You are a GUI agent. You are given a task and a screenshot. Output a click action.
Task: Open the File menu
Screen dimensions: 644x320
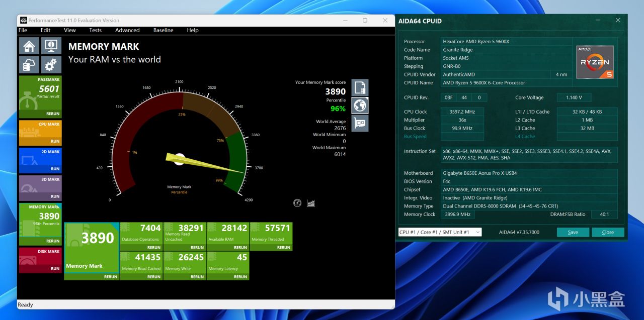[x=23, y=30]
